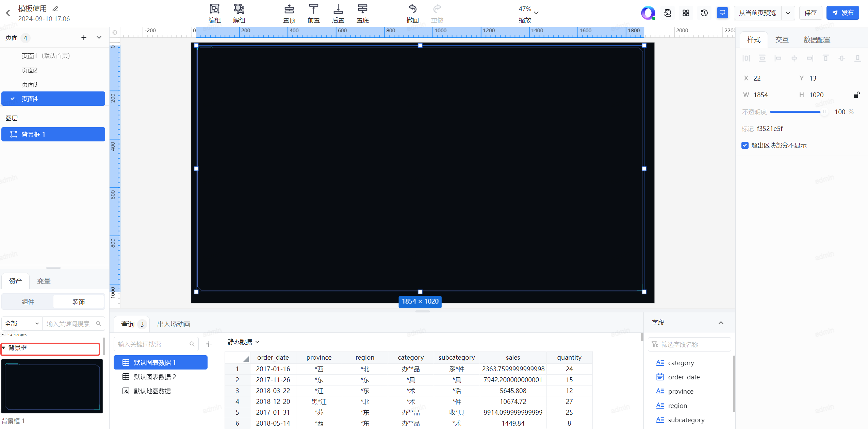Switch to the 数据配置 tab
868x429 pixels.
click(x=817, y=40)
